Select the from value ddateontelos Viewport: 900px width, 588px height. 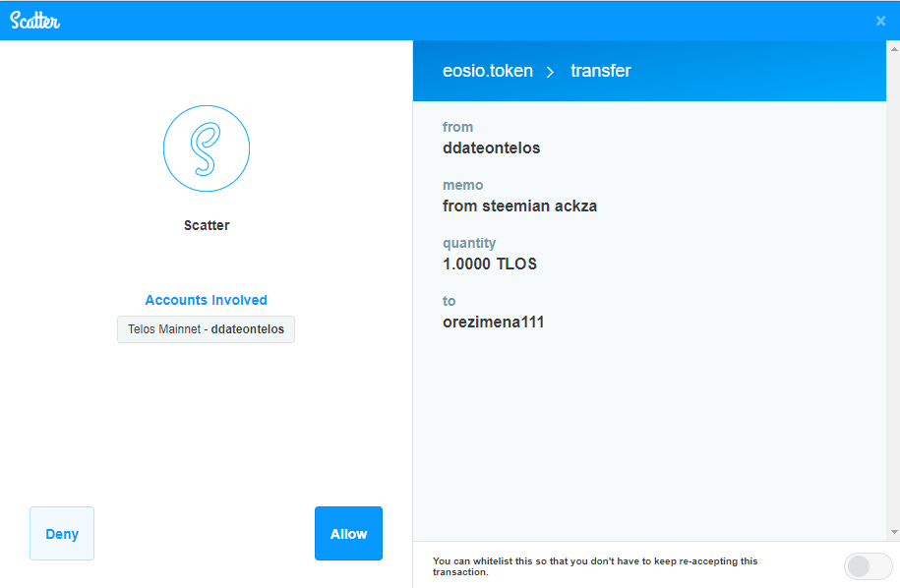pyautogui.click(x=492, y=148)
